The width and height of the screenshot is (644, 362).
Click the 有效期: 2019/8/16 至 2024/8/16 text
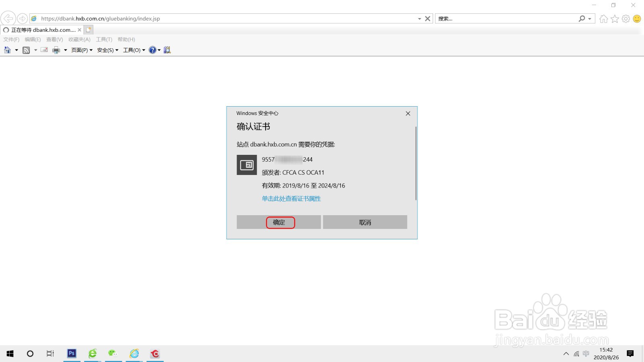pos(303,186)
